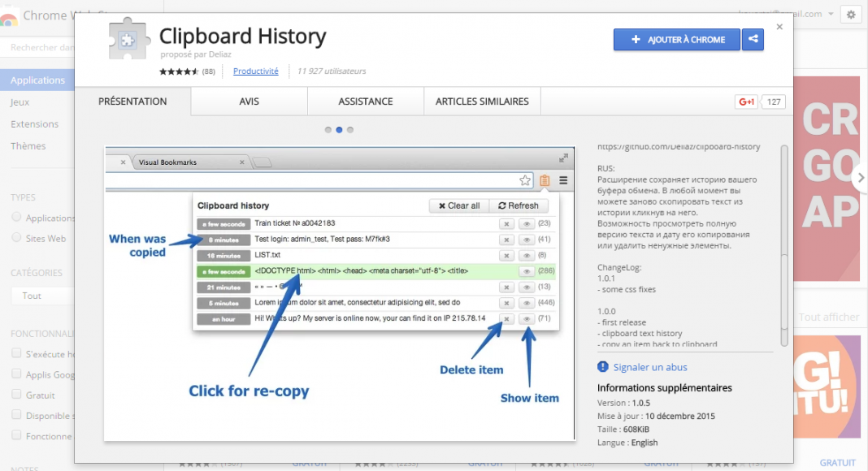
Task: Close the Visual Bookmarks tab
Action: coord(242,162)
